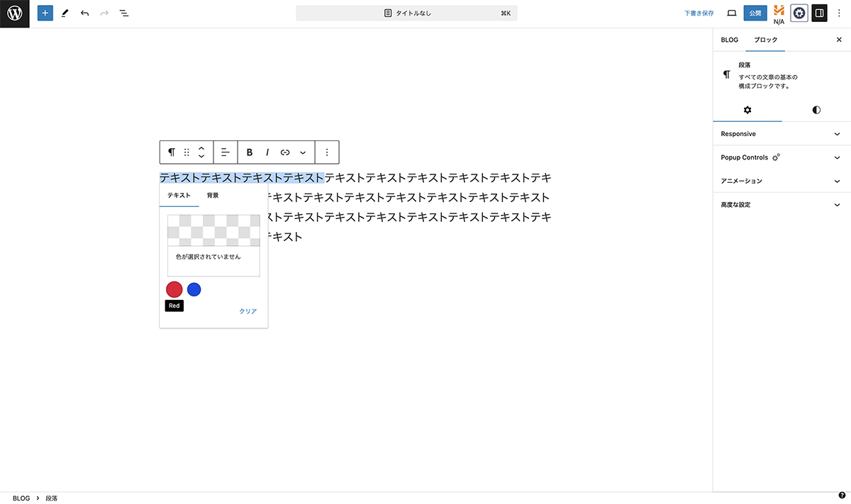Toggle the settings sidebar panel icon

click(819, 13)
